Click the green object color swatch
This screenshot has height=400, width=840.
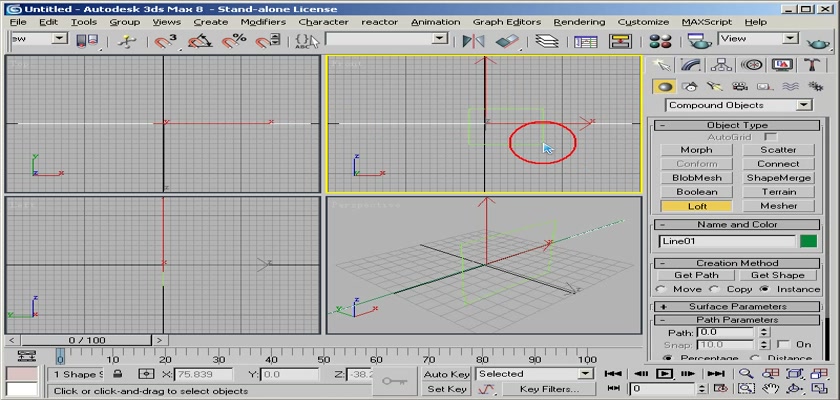[808, 241]
